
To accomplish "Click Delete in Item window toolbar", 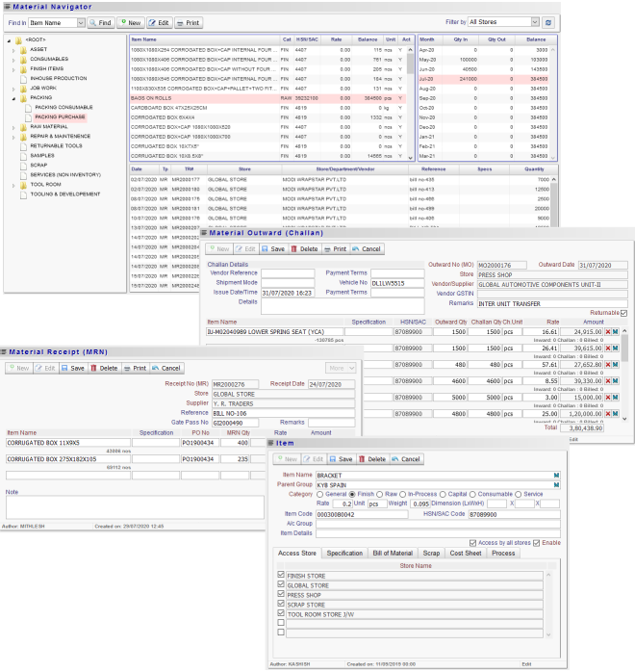I will click(371, 459).
